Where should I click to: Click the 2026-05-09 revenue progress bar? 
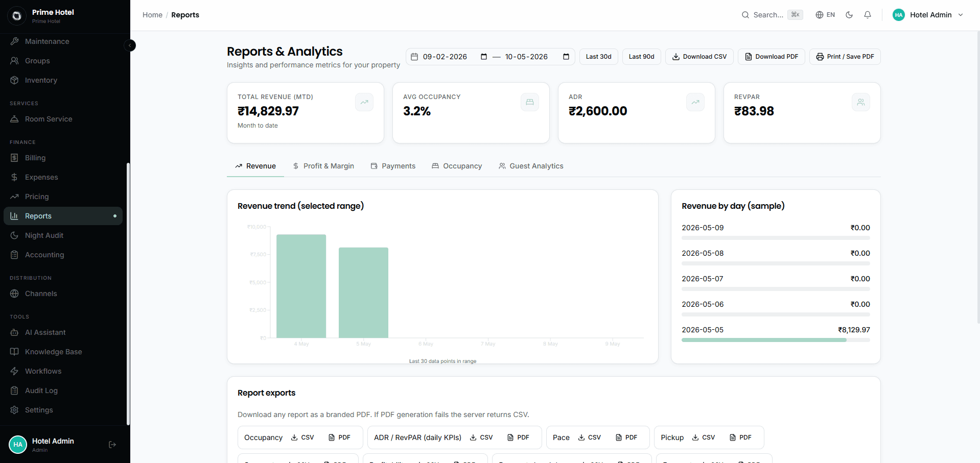tap(776, 238)
